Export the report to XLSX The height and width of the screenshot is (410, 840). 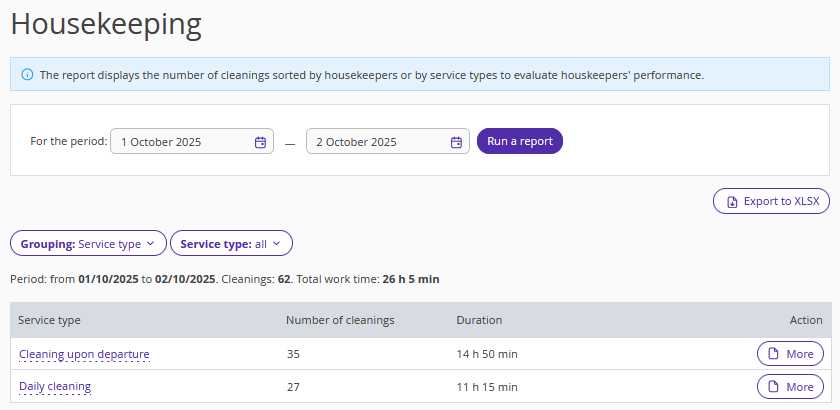click(x=771, y=201)
